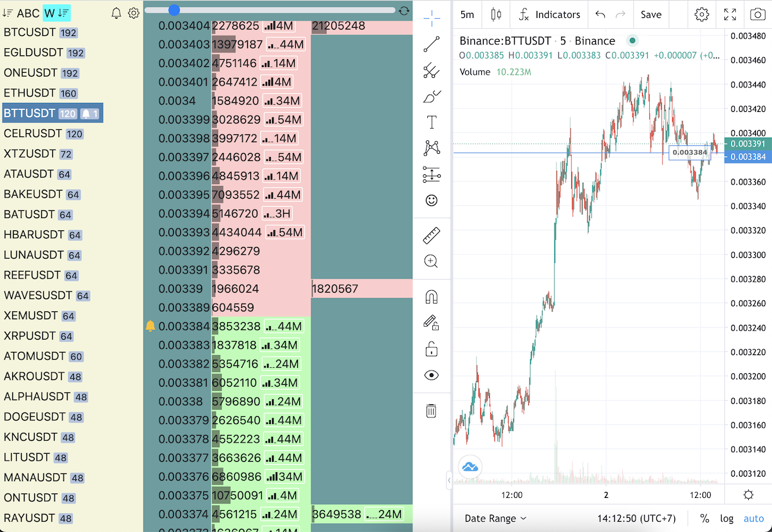Screen dimensions: 772x532
Task: Toggle percent scale
Action: point(704,518)
